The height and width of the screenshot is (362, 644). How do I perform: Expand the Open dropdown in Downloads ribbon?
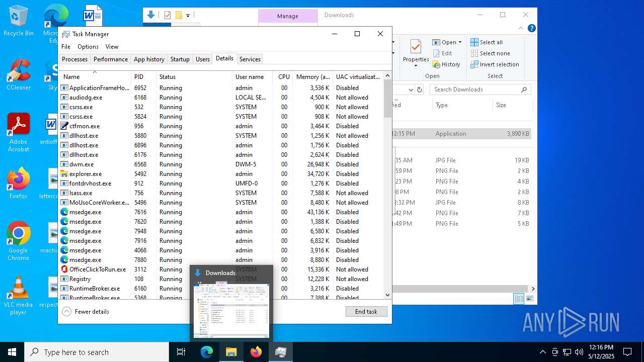pyautogui.click(x=460, y=42)
